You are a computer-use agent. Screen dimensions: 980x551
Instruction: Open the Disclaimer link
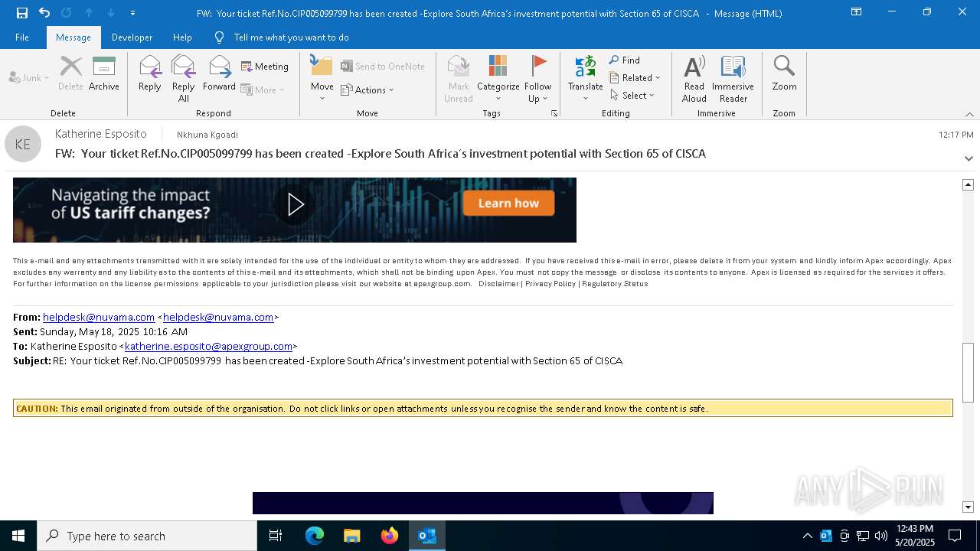(x=498, y=284)
